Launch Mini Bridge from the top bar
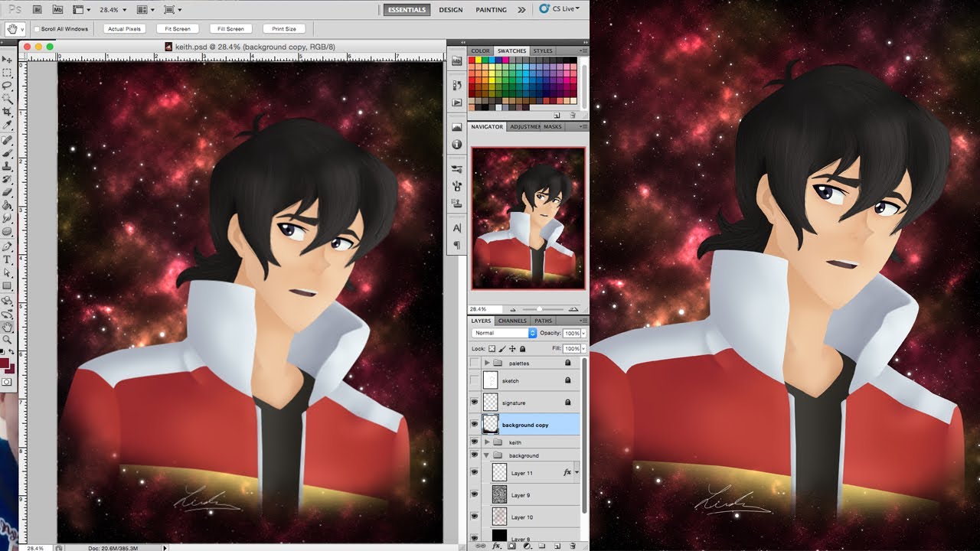Viewport: 980px width, 551px height. point(58,10)
